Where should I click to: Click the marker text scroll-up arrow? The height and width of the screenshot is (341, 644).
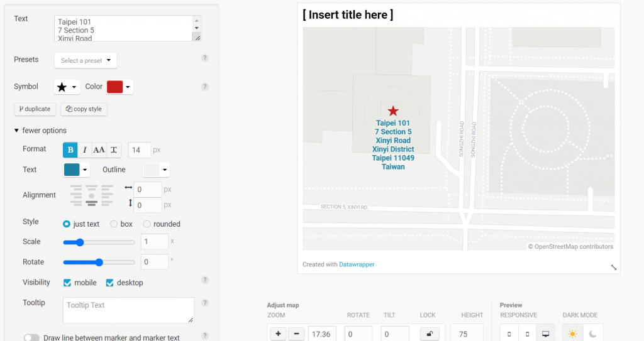point(197,21)
